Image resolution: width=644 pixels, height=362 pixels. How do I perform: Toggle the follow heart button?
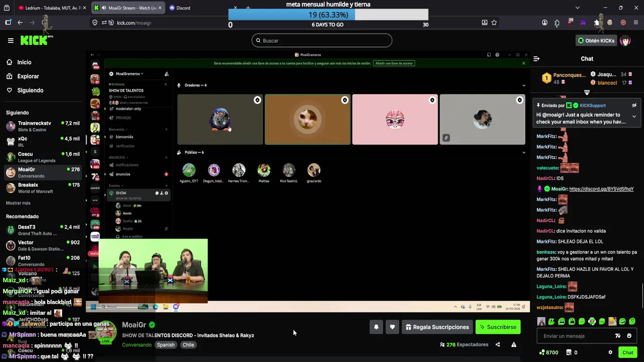click(x=392, y=327)
